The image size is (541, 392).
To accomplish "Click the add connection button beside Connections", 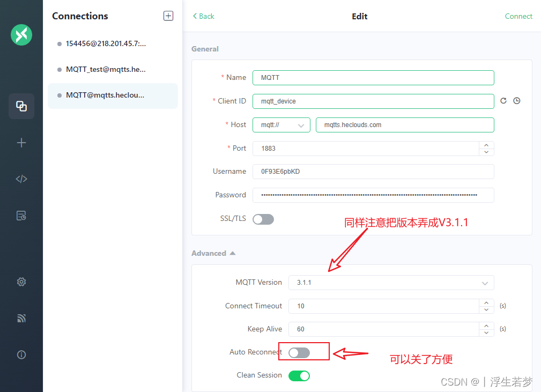I will 168,16.
